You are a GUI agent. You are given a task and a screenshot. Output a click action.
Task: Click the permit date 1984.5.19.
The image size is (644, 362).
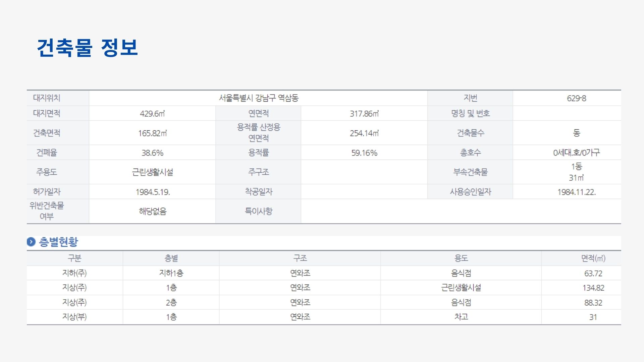[153, 192]
